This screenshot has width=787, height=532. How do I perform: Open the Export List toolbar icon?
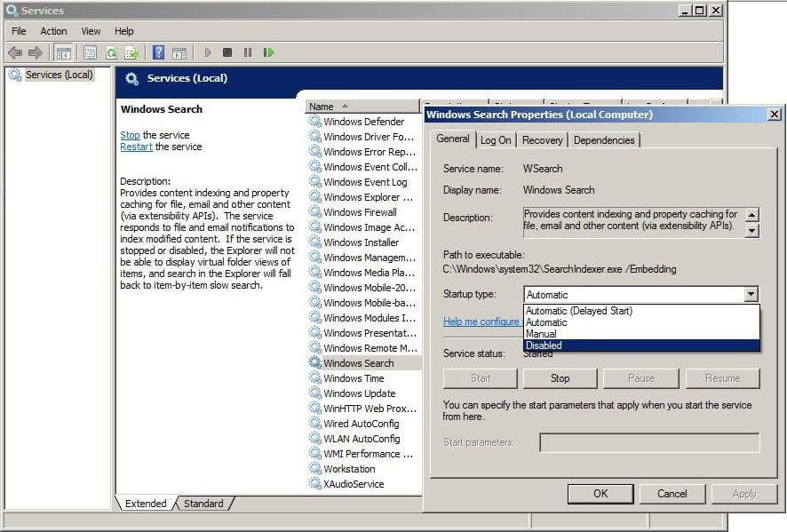click(x=131, y=52)
